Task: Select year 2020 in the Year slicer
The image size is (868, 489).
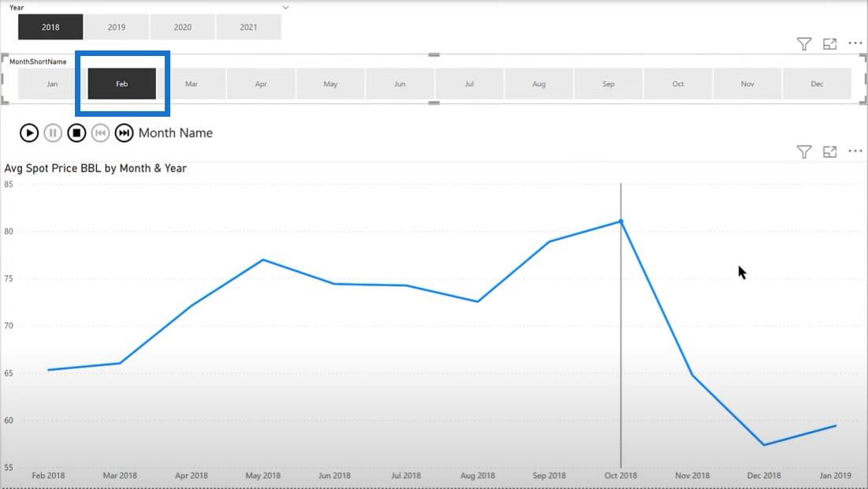Action: click(183, 27)
